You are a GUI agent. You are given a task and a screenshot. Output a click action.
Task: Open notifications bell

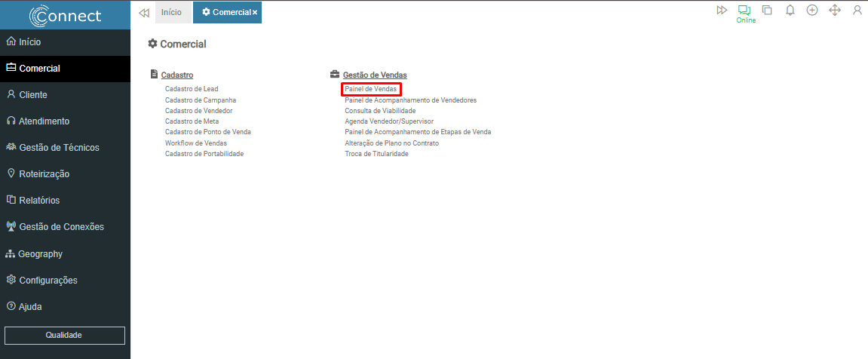790,11
